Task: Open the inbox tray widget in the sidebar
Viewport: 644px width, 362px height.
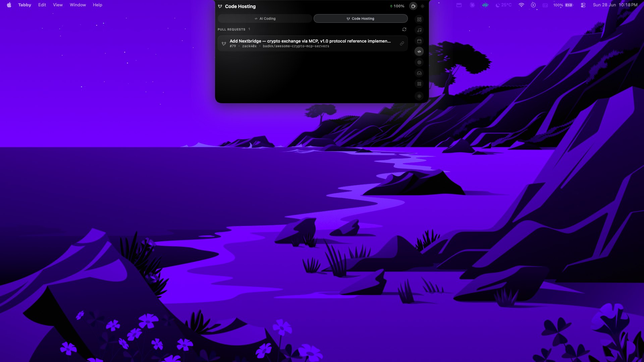Action: (419, 73)
